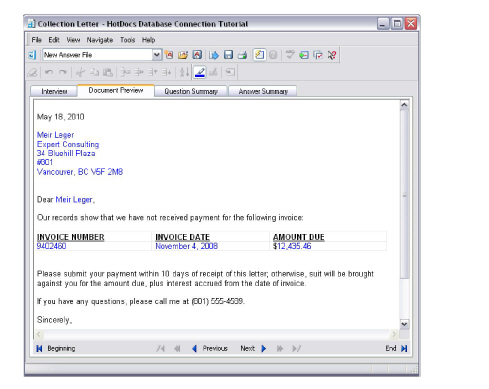Open the Navigate menu

point(100,40)
